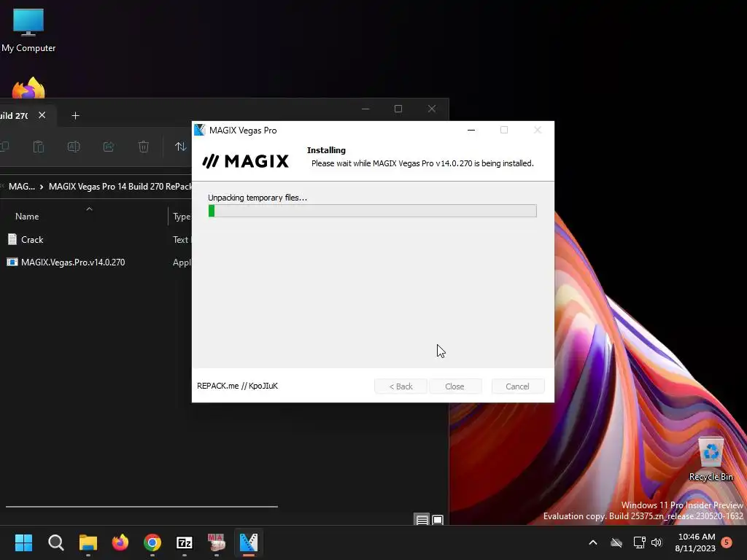Viewport: 747px width, 560px height.
Task: Open My Computer desktop icon
Action: pyautogui.click(x=28, y=30)
